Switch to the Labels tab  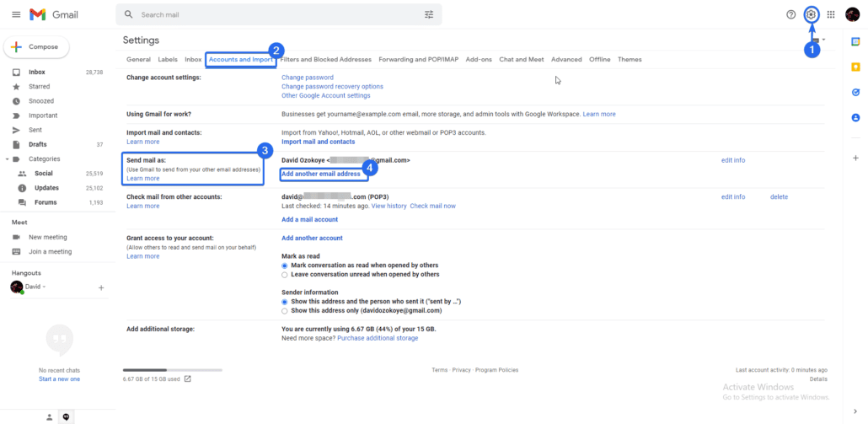point(168,59)
